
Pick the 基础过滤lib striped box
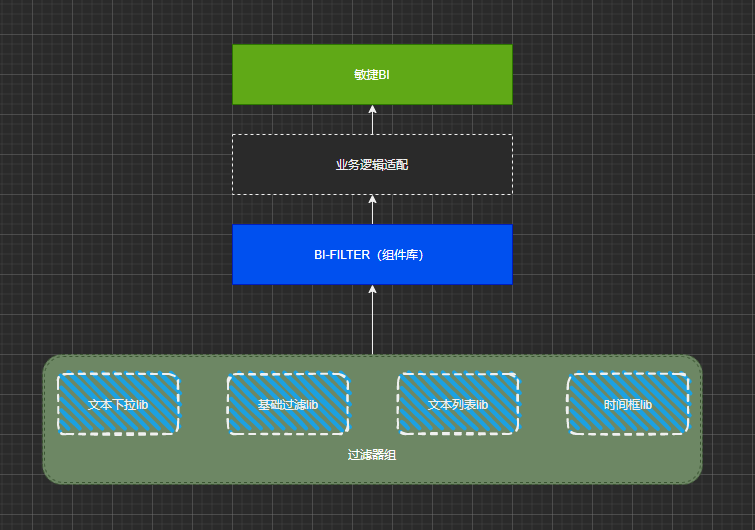pos(288,404)
